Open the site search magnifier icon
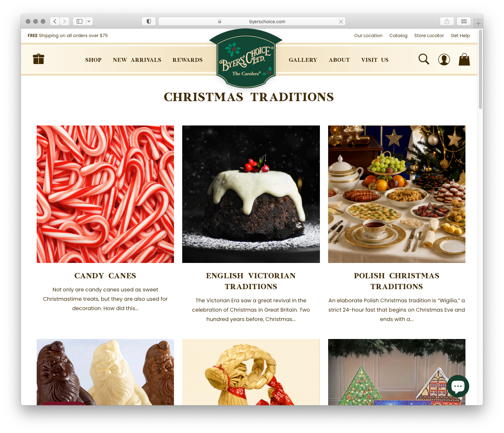Screen dimensions: 504x433 point(424,59)
